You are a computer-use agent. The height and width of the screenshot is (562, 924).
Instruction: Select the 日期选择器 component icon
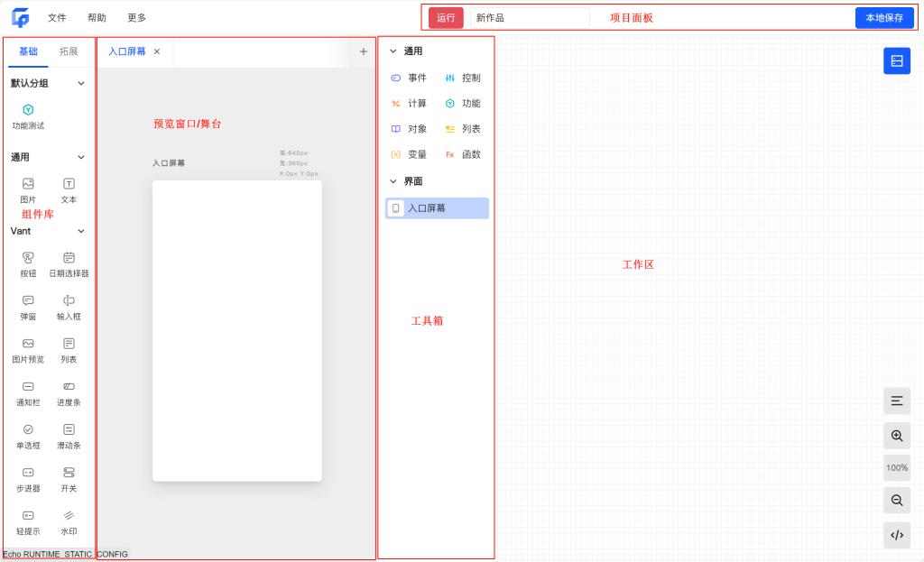click(69, 258)
